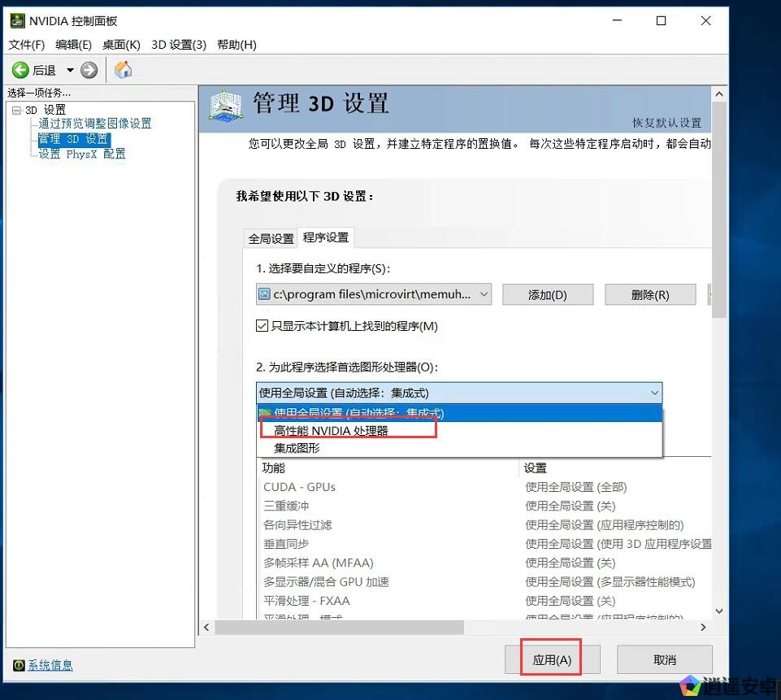Choose '集成图形' from the list

click(297, 448)
